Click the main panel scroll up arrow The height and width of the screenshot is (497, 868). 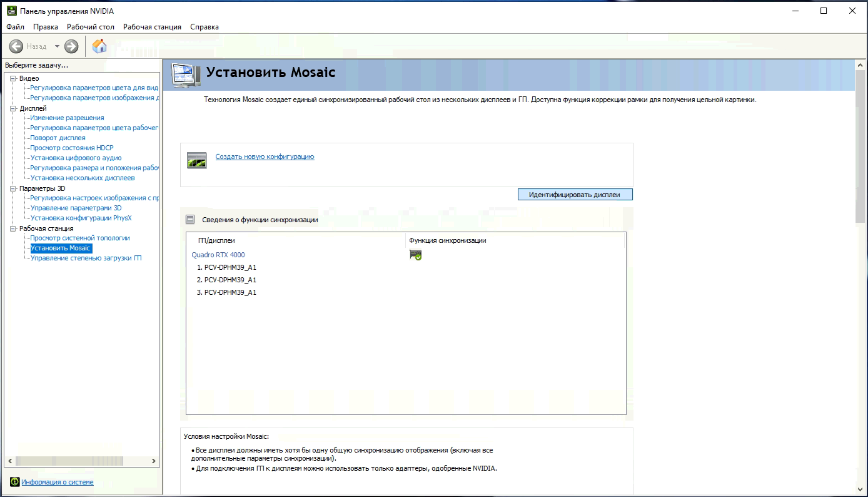[860, 64]
